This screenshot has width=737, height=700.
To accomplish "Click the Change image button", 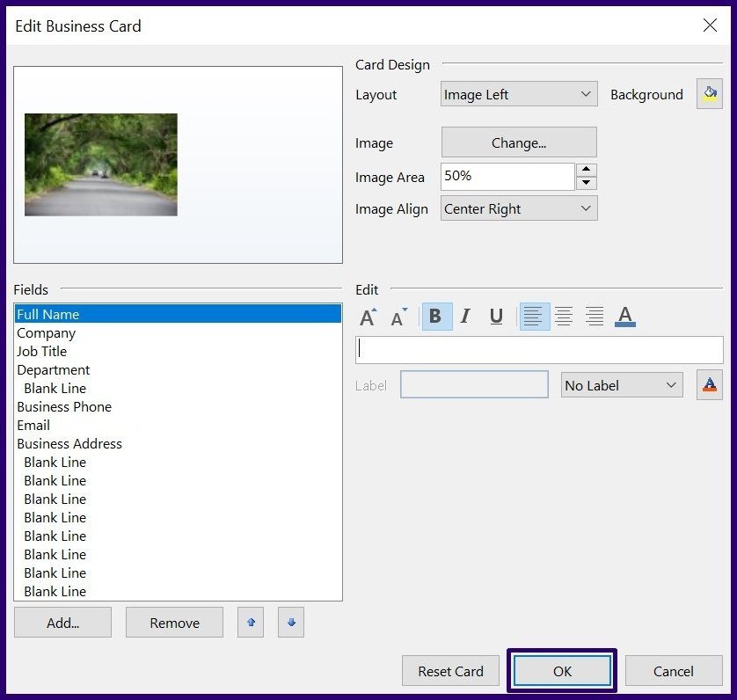I will point(519,142).
